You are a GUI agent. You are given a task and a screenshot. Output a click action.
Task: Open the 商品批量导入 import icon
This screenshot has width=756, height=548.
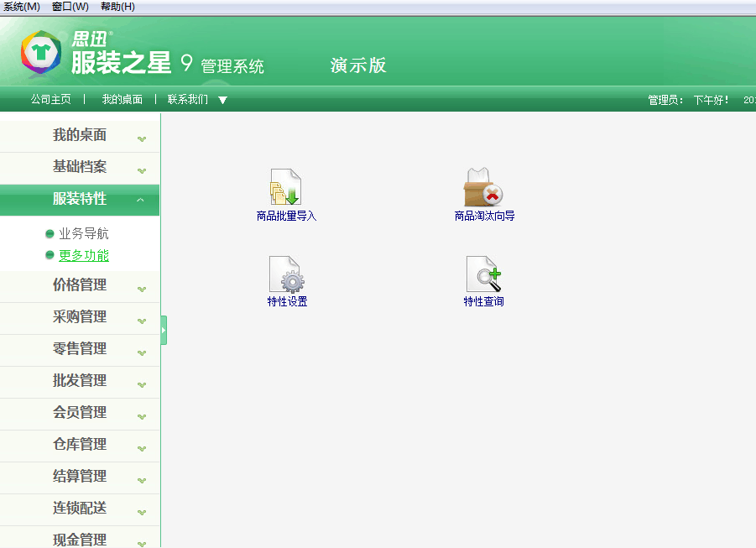point(285,186)
